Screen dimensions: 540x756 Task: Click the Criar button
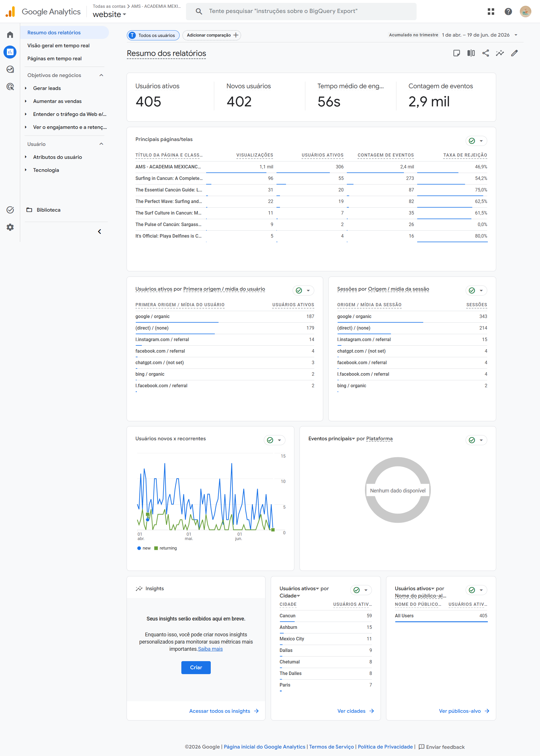[x=196, y=667]
